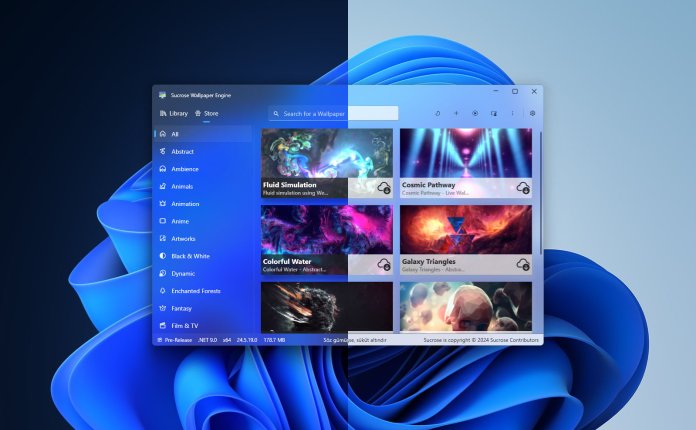The image size is (696, 430).
Task: Select the Fantasy category
Action: pos(203,308)
